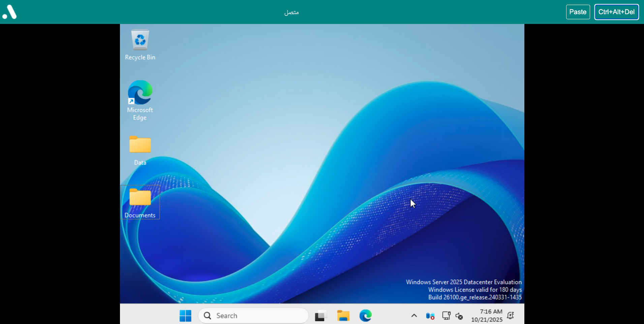Image resolution: width=644 pixels, height=324 pixels.
Task: Expand the hidden tray icons chevron
Action: tap(414, 316)
